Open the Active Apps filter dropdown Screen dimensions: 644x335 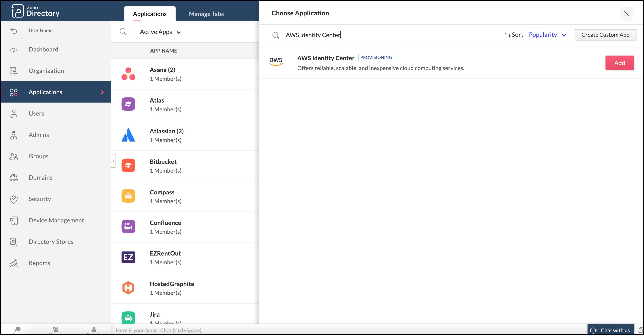pyautogui.click(x=160, y=32)
